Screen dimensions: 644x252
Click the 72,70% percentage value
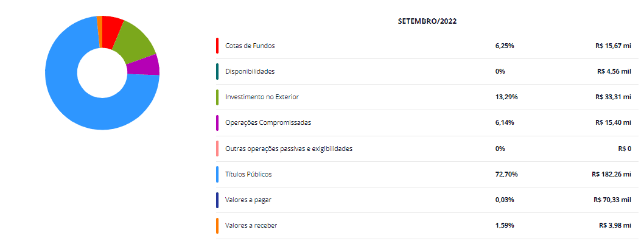pyautogui.click(x=506, y=174)
